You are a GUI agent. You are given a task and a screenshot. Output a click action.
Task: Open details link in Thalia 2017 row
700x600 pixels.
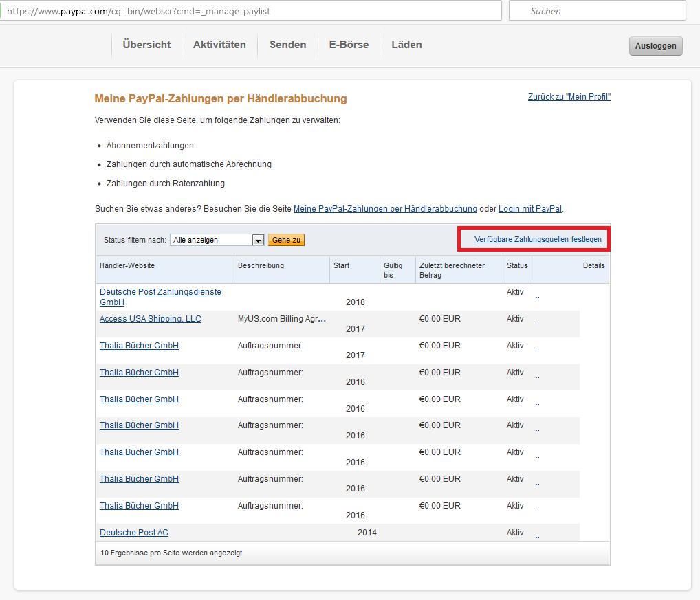tap(537, 351)
